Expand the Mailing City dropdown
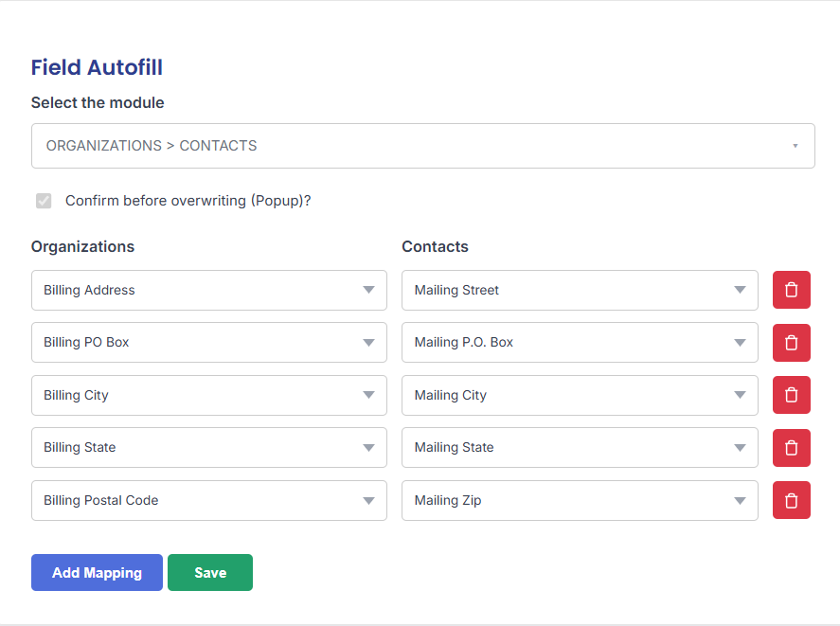This screenshot has width=840, height=626. [581, 395]
